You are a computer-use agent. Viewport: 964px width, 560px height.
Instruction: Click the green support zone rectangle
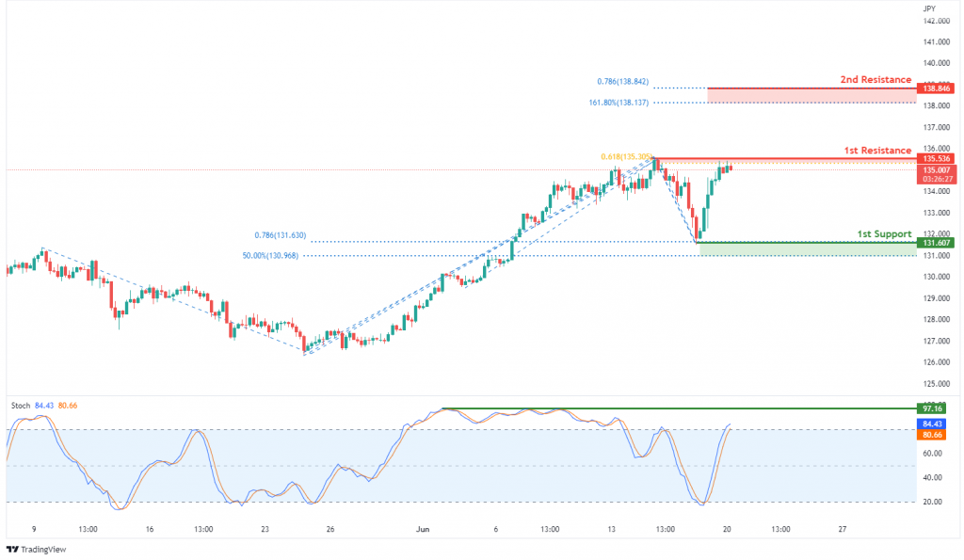tap(808, 249)
